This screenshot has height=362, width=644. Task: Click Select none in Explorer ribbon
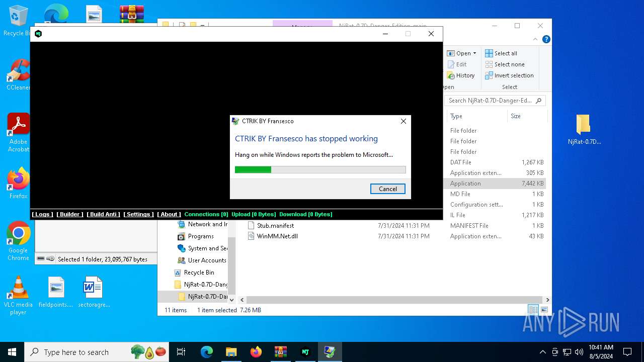click(505, 64)
